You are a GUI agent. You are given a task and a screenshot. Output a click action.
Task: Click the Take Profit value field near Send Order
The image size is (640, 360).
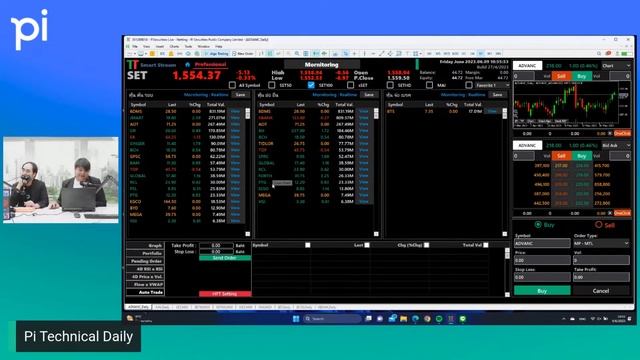coord(216,246)
